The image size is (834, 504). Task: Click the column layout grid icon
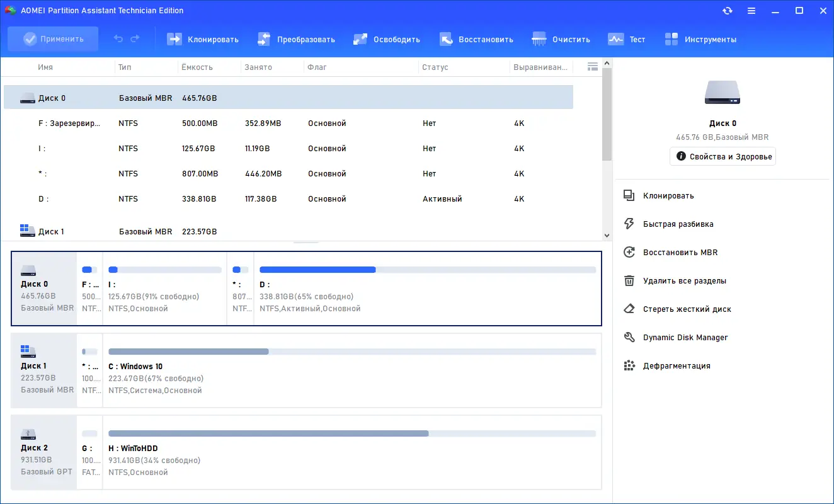tap(592, 66)
